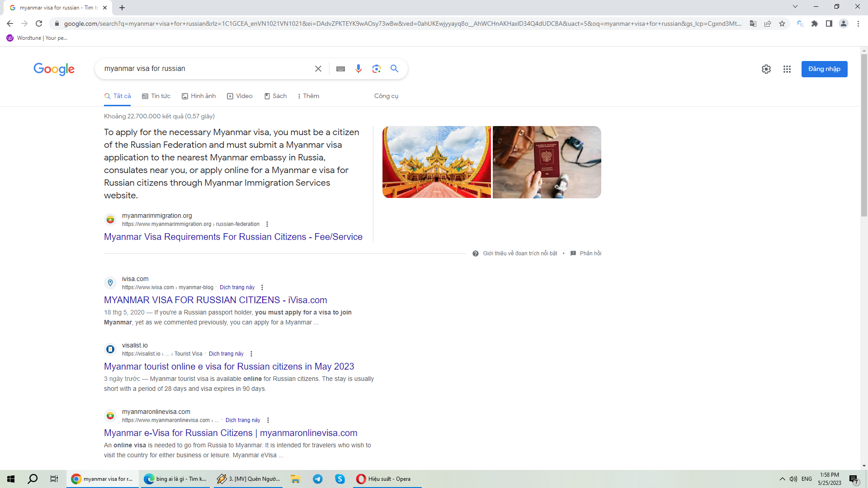The height and width of the screenshot is (488, 868).
Task: Focus the Google search input field
Action: pos(206,69)
